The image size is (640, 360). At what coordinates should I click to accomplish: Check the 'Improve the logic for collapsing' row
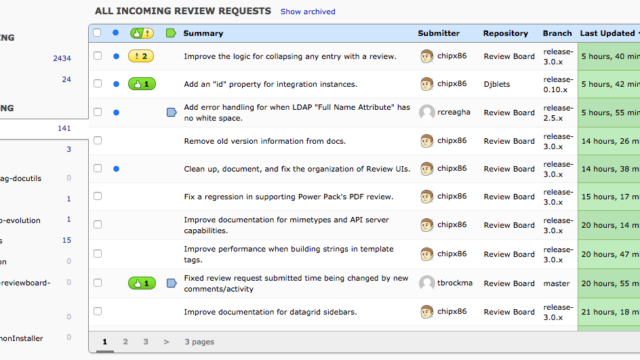coord(98,56)
